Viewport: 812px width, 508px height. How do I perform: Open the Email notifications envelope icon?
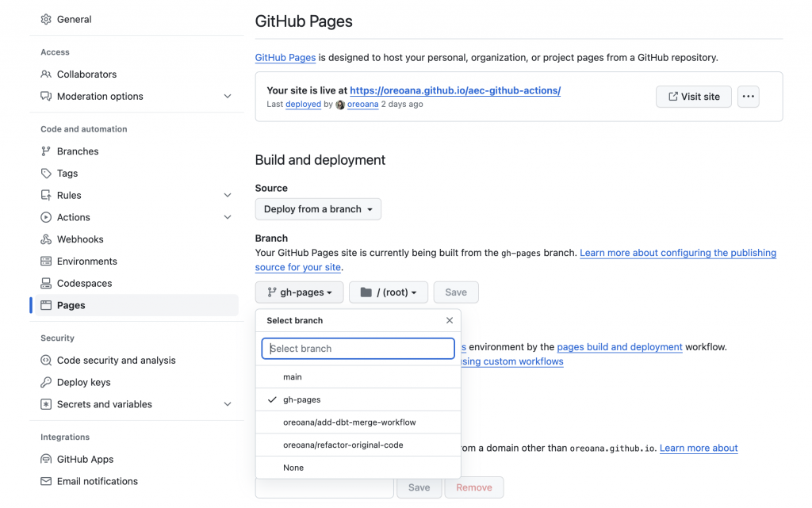(x=46, y=481)
